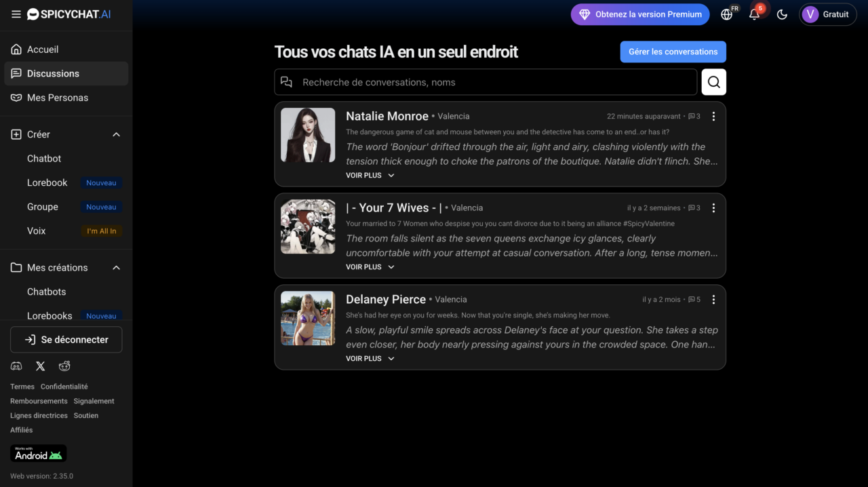Select Discussions in sidebar
This screenshot has width=868, height=487.
[x=66, y=73]
